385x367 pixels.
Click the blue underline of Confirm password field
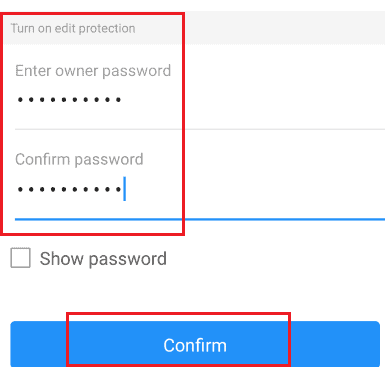click(x=200, y=219)
